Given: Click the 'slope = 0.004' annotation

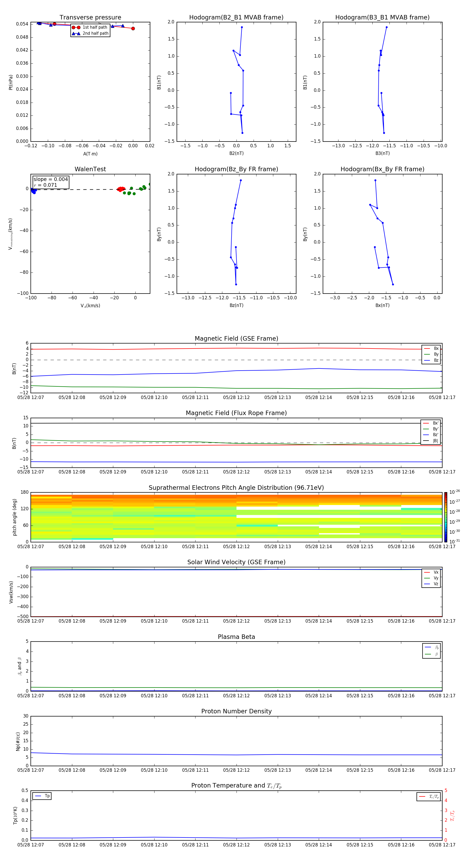Looking at the screenshot, I should pos(51,179).
